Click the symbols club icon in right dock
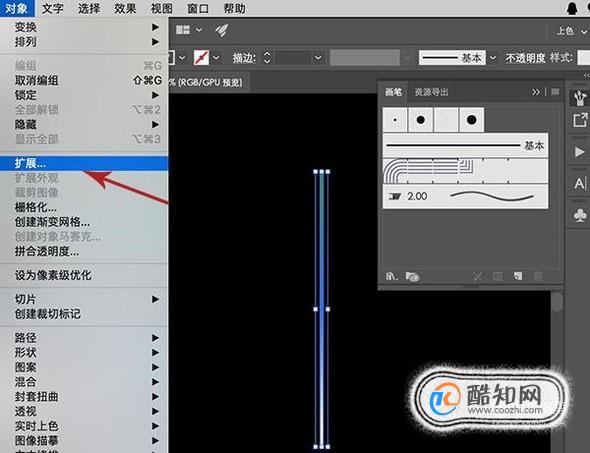The width and height of the screenshot is (590, 453). pyautogui.click(x=580, y=215)
